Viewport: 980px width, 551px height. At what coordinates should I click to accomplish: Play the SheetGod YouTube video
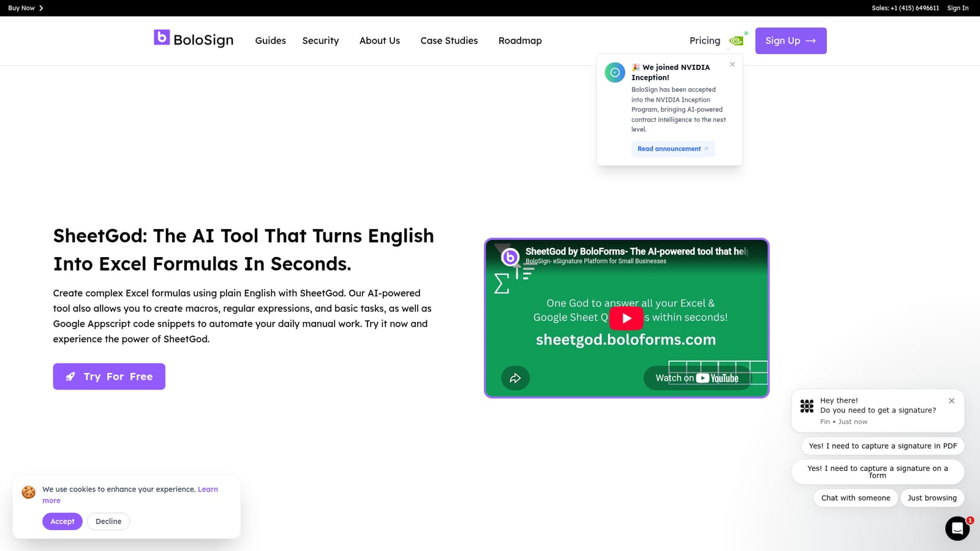(626, 318)
